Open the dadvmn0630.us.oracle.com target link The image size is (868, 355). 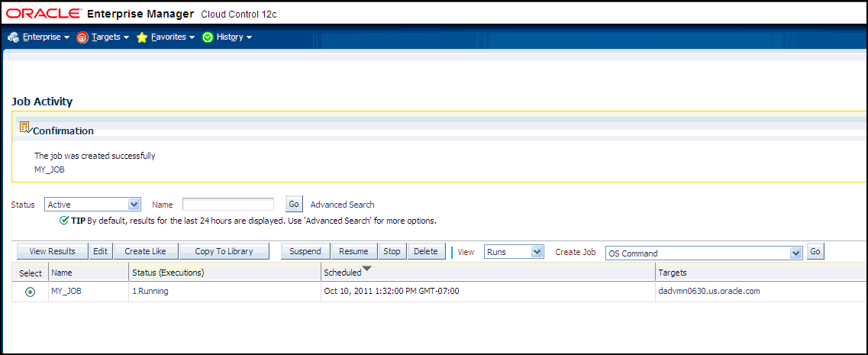point(709,291)
